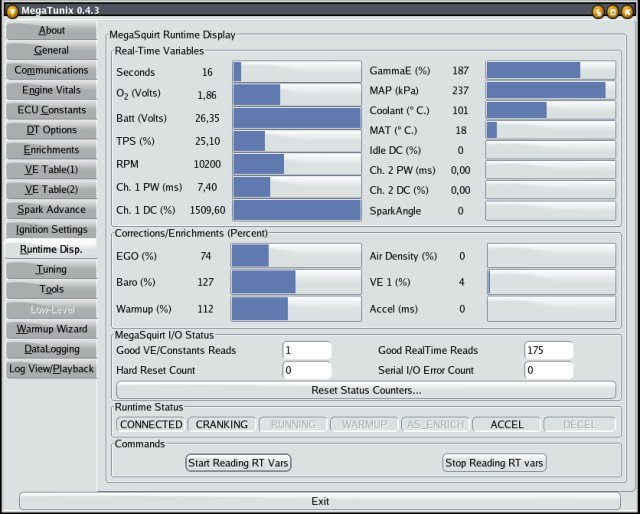Viewport: 640px width, 514px height.
Task: Click the Idle DC (%) progress bar
Action: click(551, 150)
